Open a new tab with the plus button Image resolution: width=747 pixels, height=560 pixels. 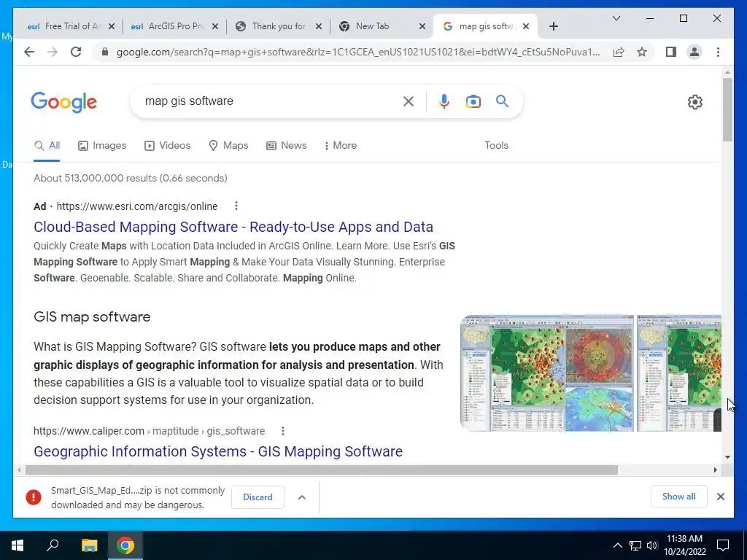(x=553, y=26)
